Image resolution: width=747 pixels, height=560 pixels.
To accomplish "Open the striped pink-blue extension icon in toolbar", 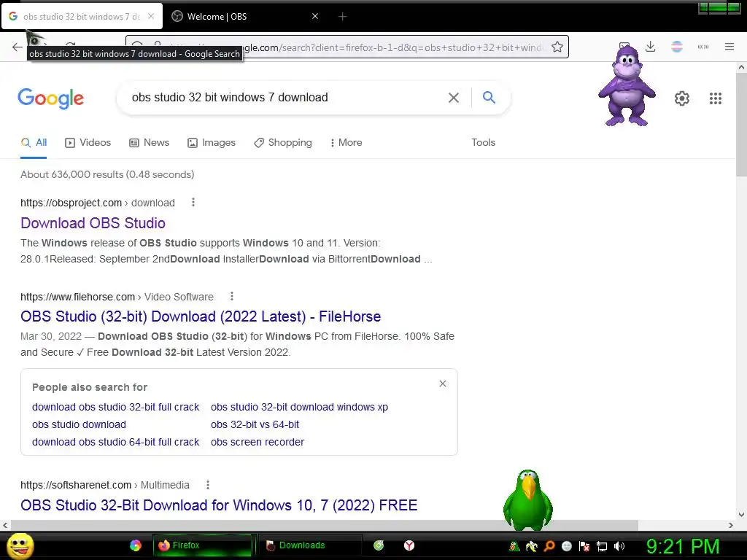I will click(676, 47).
